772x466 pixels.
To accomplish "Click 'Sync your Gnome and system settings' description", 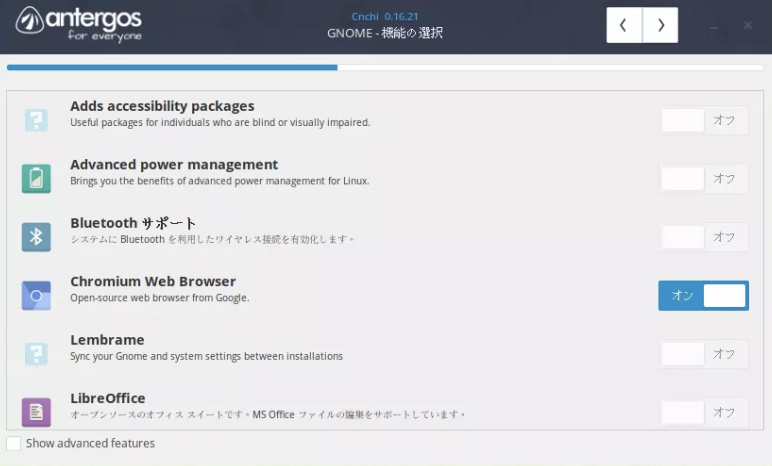I will tap(206, 356).
